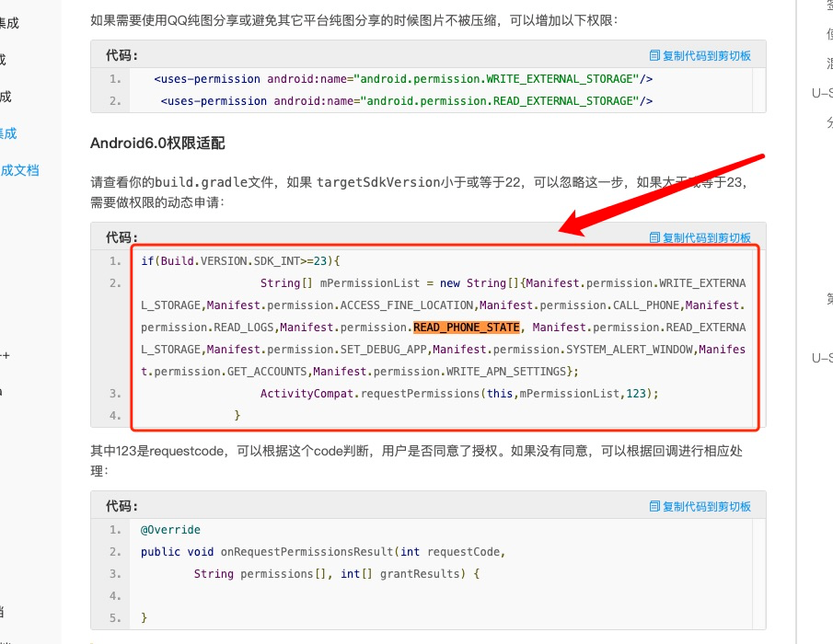This screenshot has width=833, height=644.
Task: Click copy icon beside second code block
Action: coord(654,237)
